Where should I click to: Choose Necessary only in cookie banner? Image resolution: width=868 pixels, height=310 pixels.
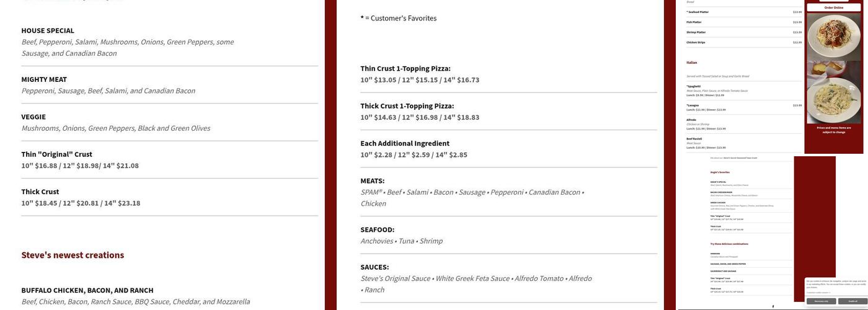pyautogui.click(x=821, y=301)
